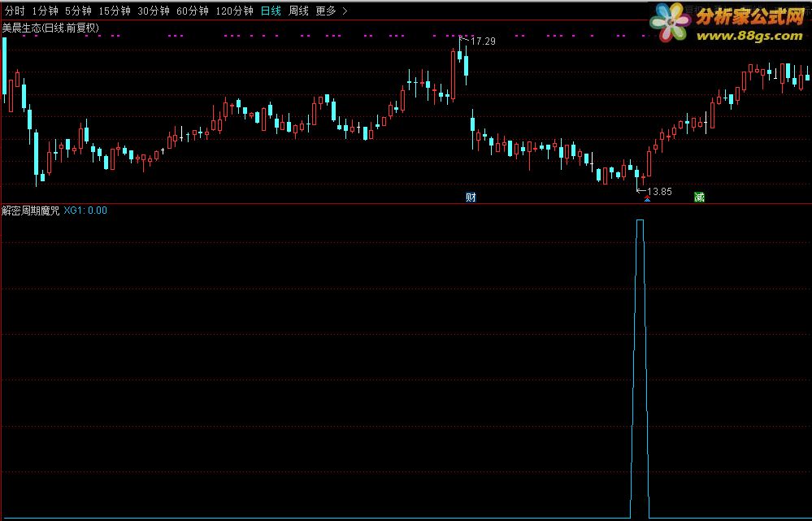
Task: Select the 60分钟 period tab
Action: 192,11
